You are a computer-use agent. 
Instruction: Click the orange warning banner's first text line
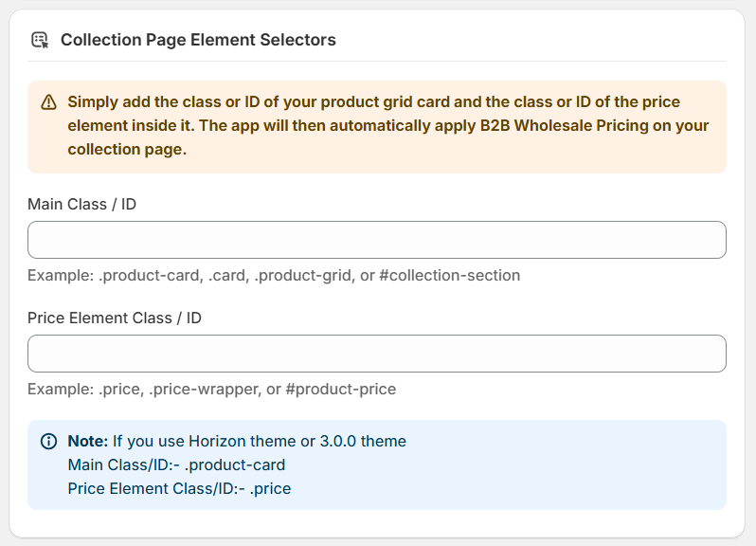(x=373, y=101)
